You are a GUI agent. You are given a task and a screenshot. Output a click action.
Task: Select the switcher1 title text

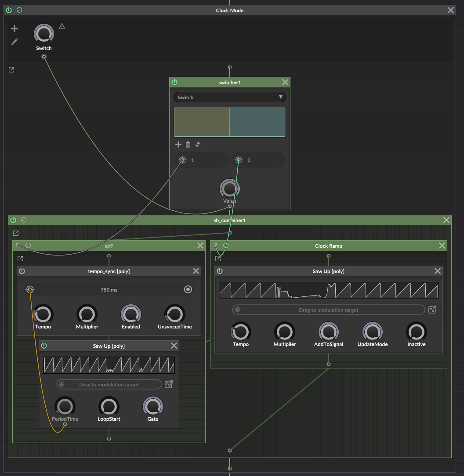click(x=230, y=83)
